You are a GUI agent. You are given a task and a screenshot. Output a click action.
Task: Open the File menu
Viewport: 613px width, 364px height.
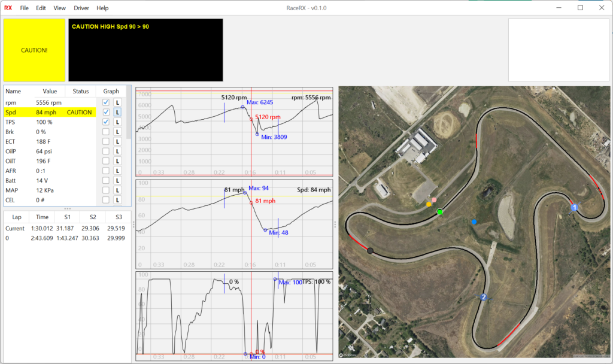pyautogui.click(x=24, y=8)
